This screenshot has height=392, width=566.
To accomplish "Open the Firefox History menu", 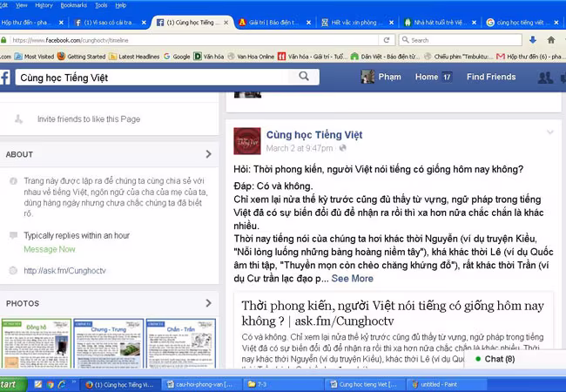I will pyautogui.click(x=44, y=5).
